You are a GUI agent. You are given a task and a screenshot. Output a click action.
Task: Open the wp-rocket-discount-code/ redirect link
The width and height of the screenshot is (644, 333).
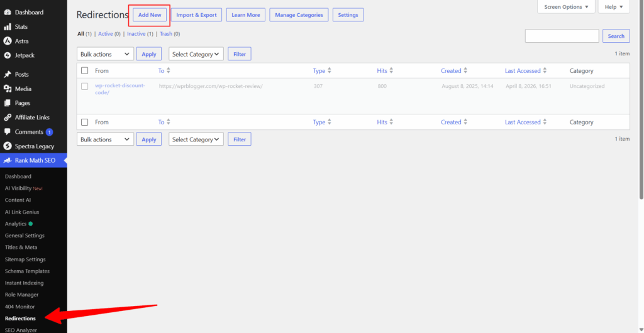coord(120,89)
